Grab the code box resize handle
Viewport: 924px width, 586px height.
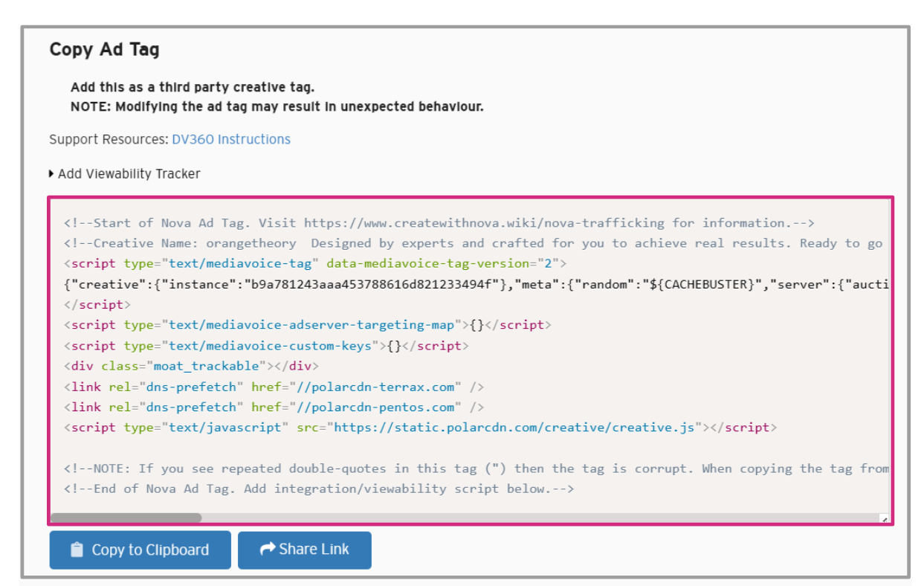tap(884, 519)
